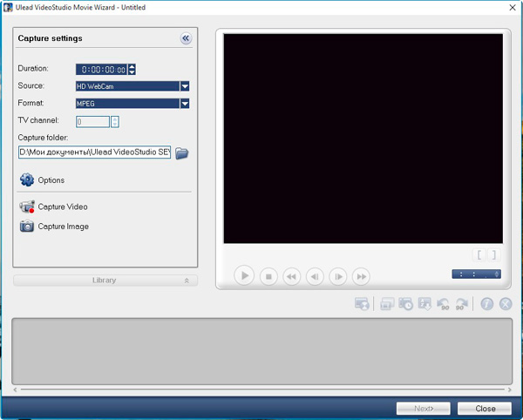Jump to the end with the End button
This screenshot has height=420, width=523.
pyautogui.click(x=361, y=276)
